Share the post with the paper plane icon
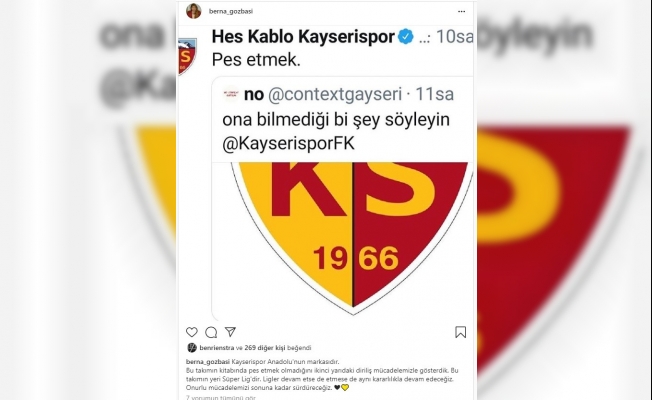Viewport: 652px width, 400px height. 230,331
